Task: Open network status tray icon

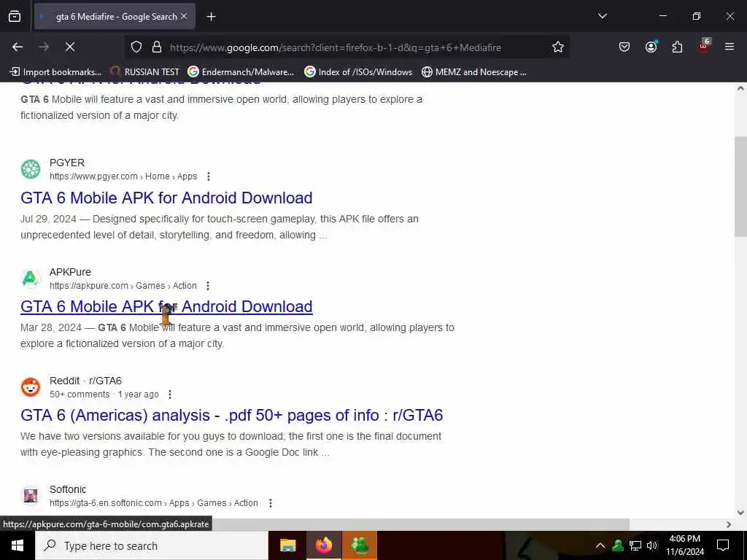Action: pyautogui.click(x=635, y=545)
